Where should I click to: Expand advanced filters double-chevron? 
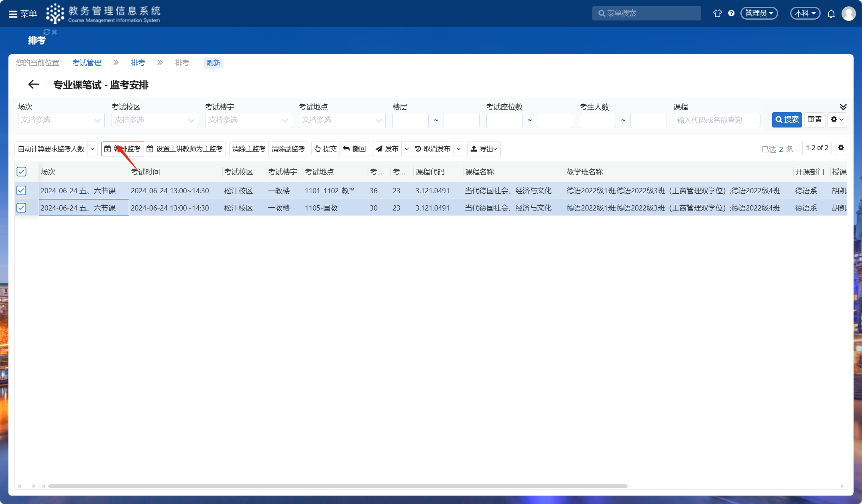[843, 107]
